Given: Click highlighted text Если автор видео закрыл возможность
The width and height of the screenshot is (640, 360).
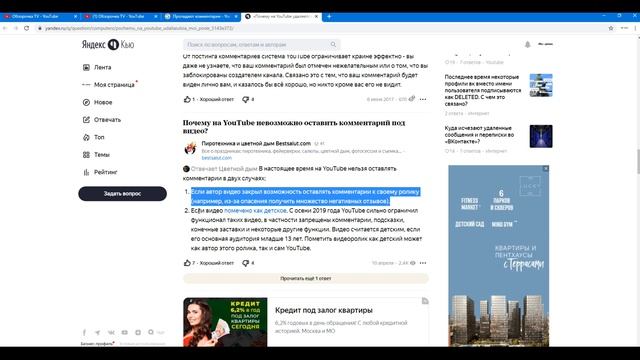Looking at the screenshot, I should tap(305, 196).
